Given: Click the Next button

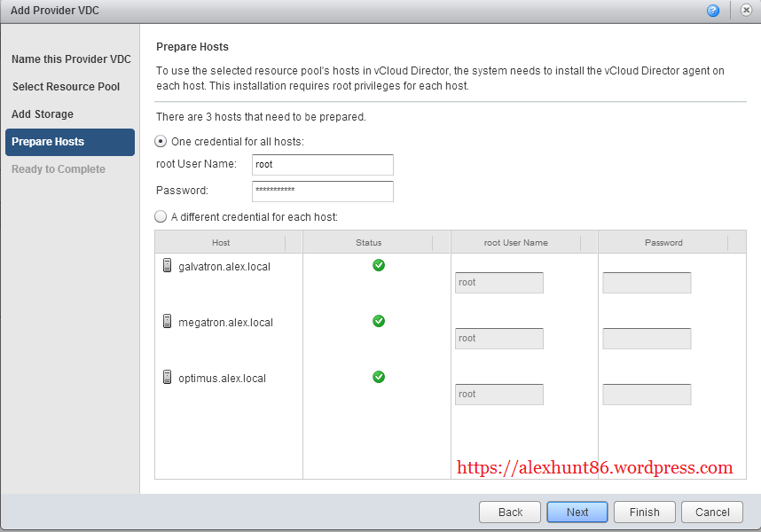Looking at the screenshot, I should [x=577, y=512].
